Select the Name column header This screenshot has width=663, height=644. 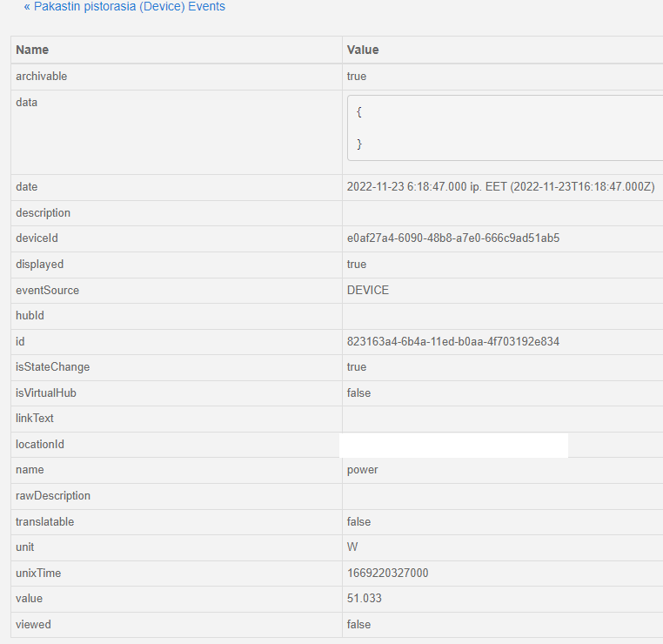[x=32, y=50]
